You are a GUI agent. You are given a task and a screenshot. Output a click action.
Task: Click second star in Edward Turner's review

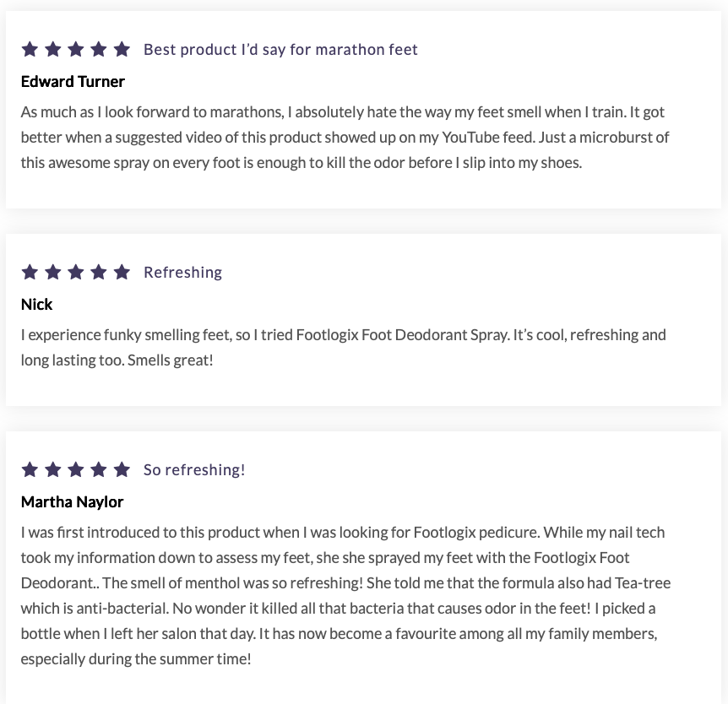point(52,49)
